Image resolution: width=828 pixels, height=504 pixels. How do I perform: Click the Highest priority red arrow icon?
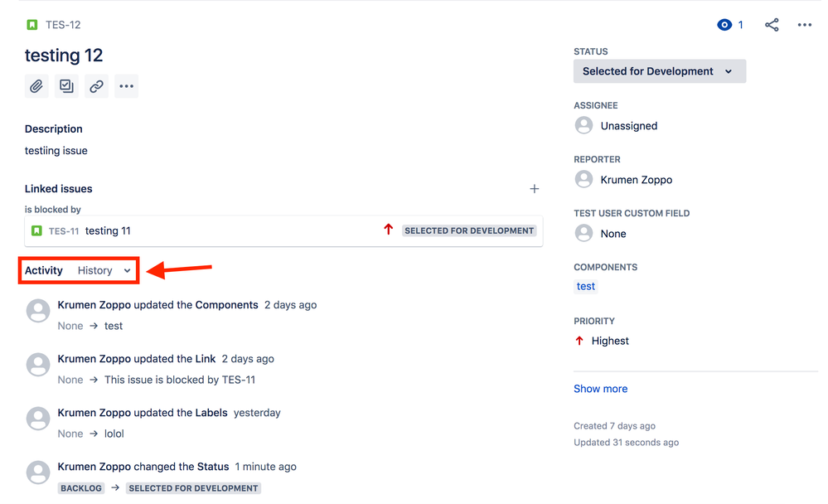click(579, 341)
